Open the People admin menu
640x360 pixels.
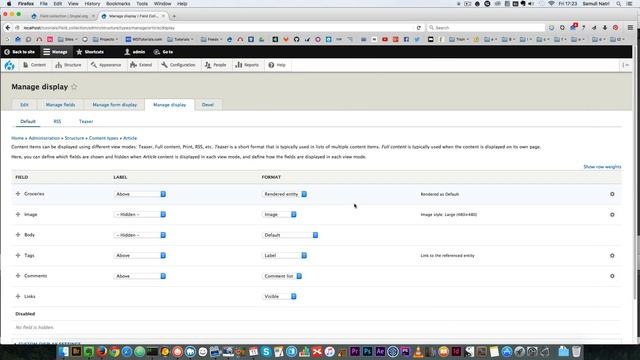pyautogui.click(x=215, y=65)
